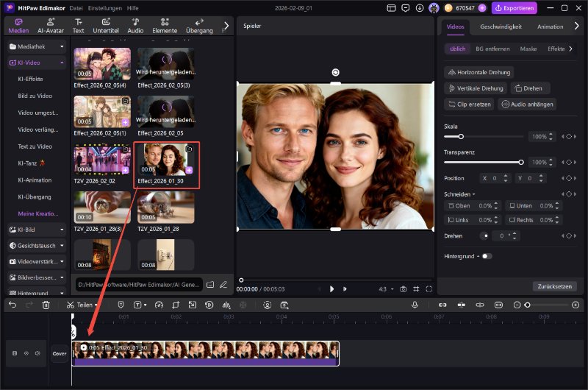Click Horizontale Drehung button
588x390 pixels.
(x=479, y=72)
